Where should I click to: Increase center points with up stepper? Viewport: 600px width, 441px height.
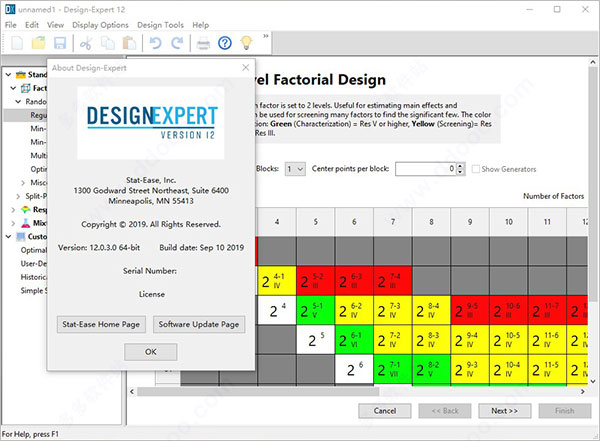click(461, 166)
